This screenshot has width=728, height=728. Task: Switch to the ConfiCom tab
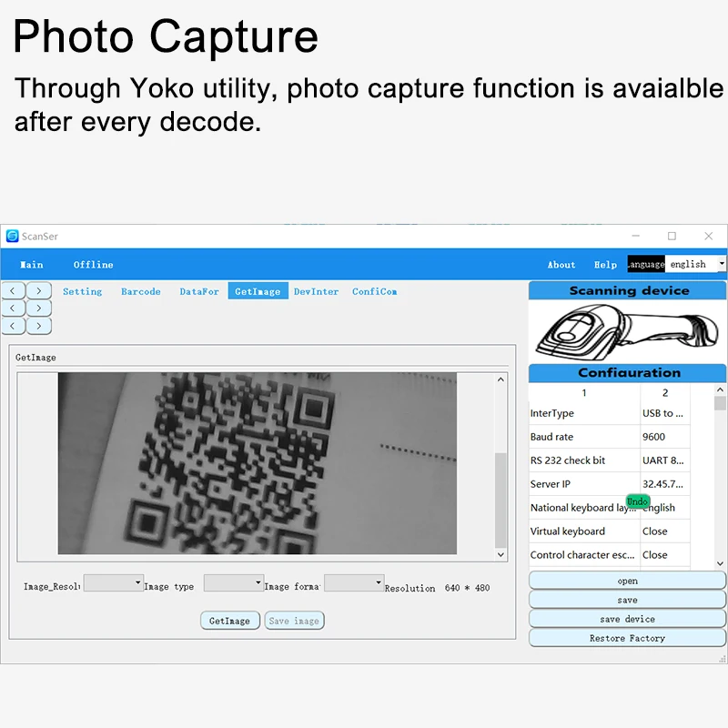click(x=374, y=291)
